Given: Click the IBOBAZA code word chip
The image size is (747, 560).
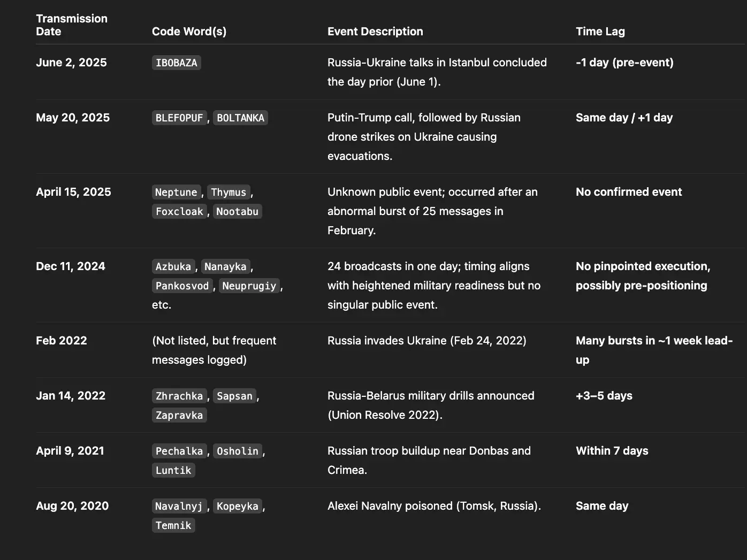Looking at the screenshot, I should pyautogui.click(x=176, y=63).
